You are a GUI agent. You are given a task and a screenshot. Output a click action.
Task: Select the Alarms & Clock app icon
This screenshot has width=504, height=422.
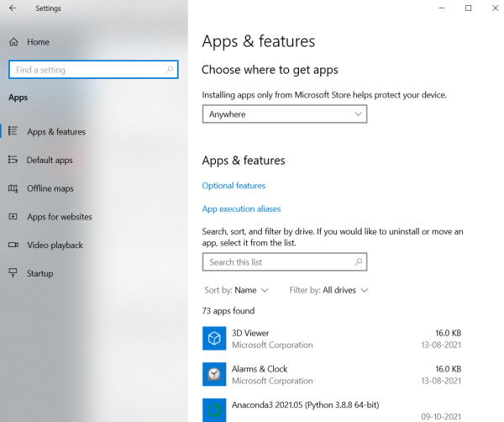coord(214,374)
